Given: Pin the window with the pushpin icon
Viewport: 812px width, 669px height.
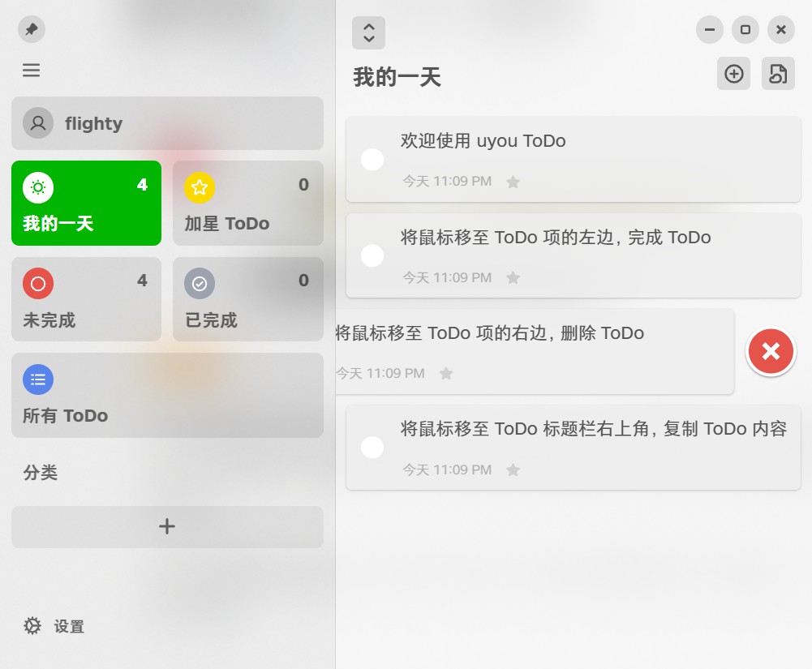Looking at the screenshot, I should tap(32, 29).
